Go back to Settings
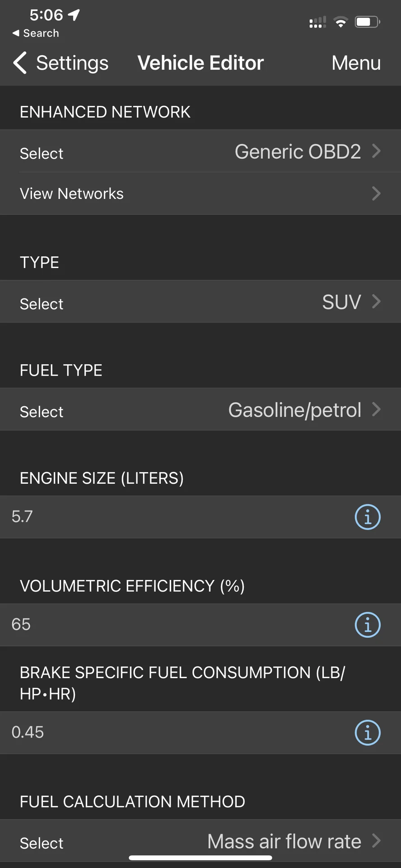This screenshot has height=868, width=401. pos(72,63)
